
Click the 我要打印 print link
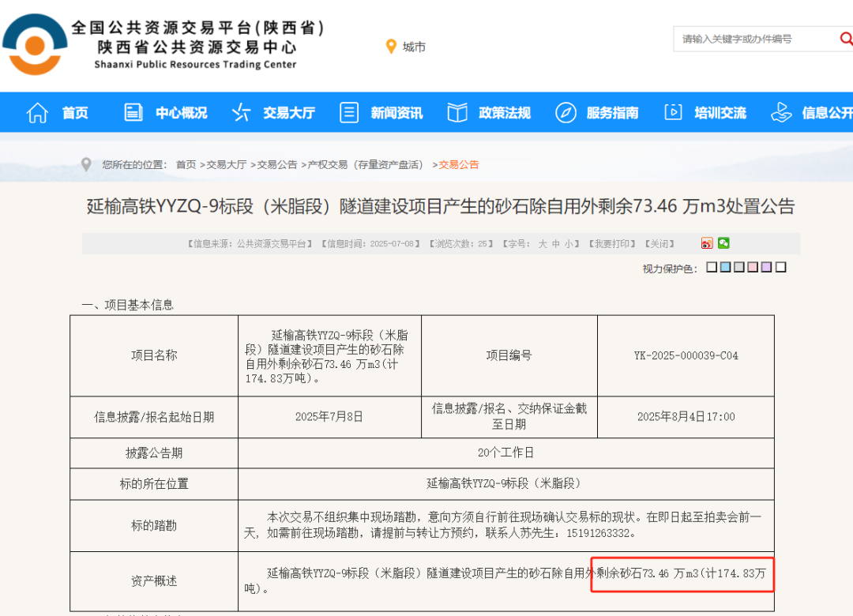pos(612,244)
